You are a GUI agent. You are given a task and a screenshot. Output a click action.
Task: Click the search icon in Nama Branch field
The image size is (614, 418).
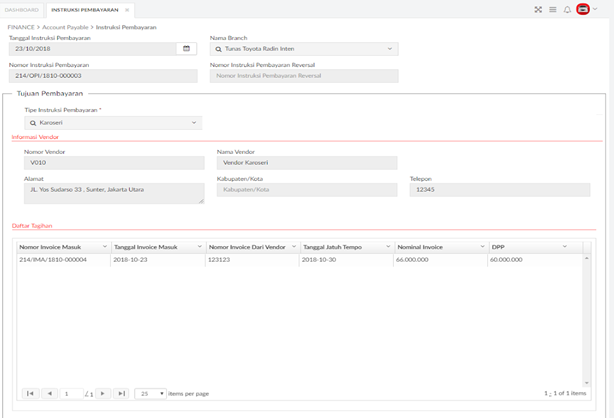(x=219, y=49)
